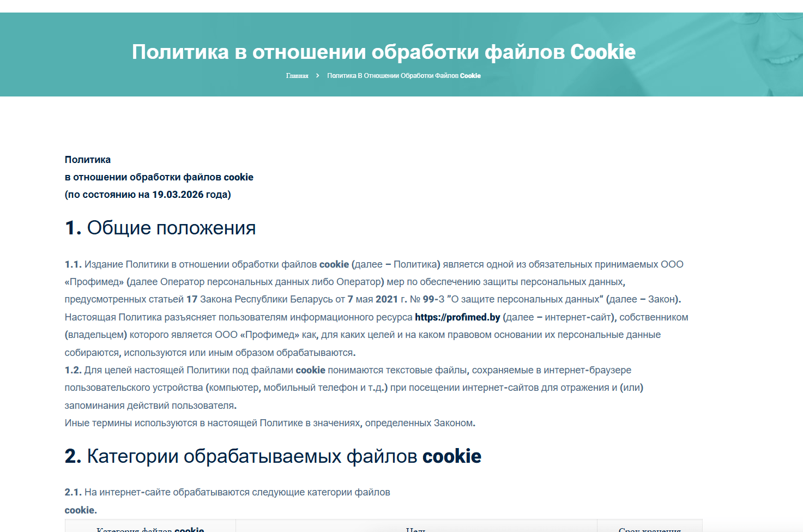Click the bold cookie. ending paragraph 2.1
The width and height of the screenshot is (803, 532).
[81, 510]
